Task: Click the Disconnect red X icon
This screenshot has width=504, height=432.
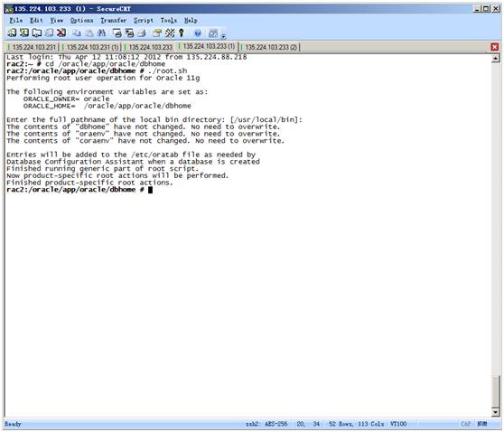Action: 61,33
